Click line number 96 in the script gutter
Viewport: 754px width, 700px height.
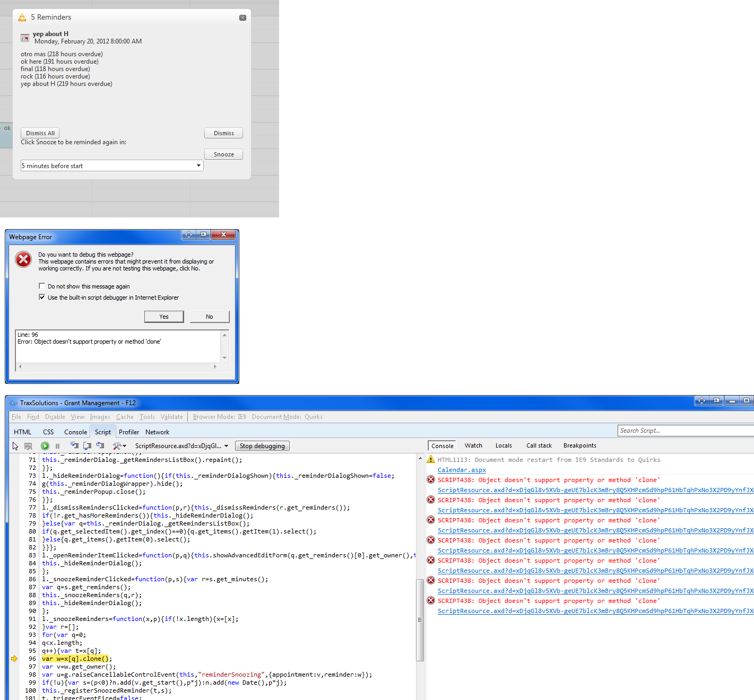coord(32,659)
